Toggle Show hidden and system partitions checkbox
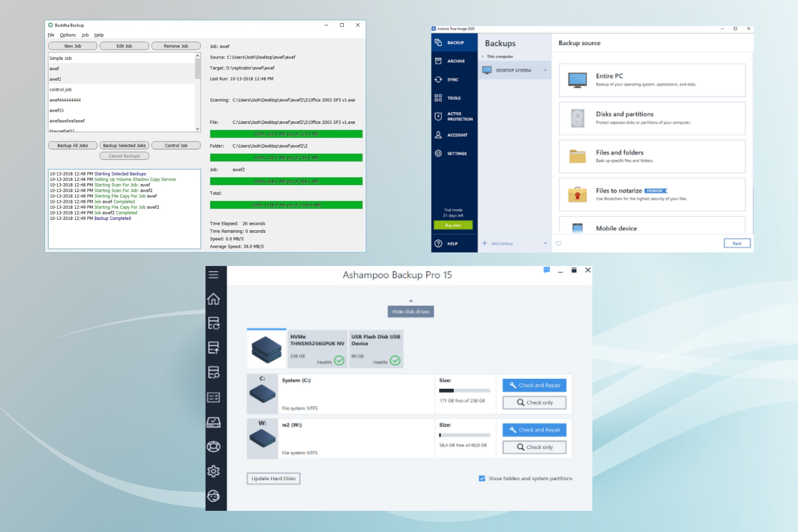The image size is (798, 532). (x=482, y=478)
